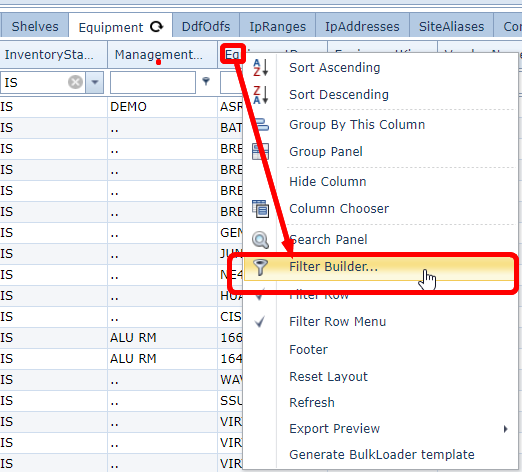Click the cell starting with BAT

230,128
